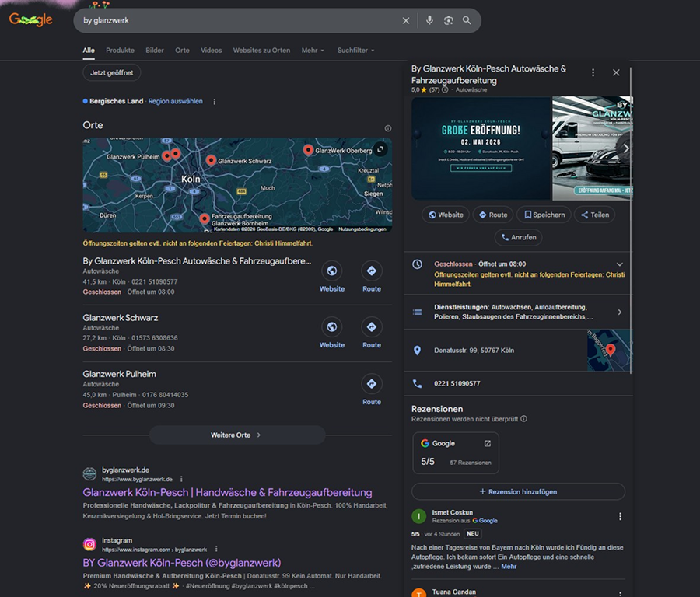This screenshot has height=597, width=700.
Task: Click Ismet Coskun reviewer avatar
Action: click(x=418, y=517)
